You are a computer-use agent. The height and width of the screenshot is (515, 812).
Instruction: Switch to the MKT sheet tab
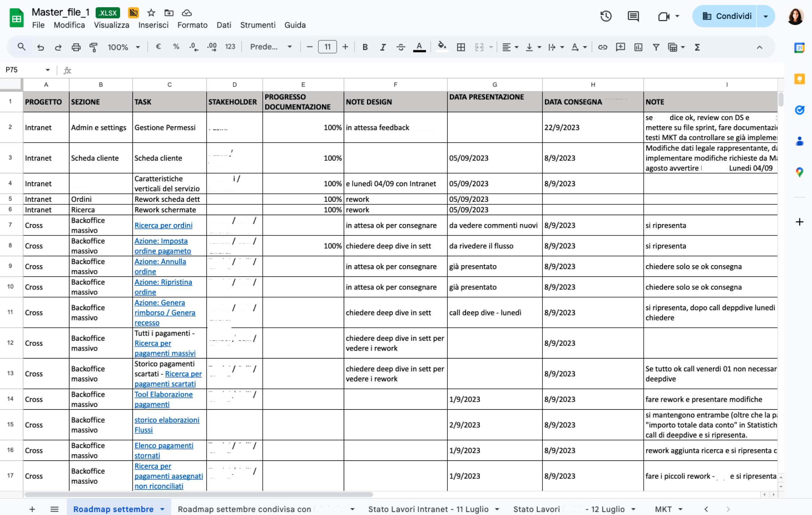click(663, 509)
